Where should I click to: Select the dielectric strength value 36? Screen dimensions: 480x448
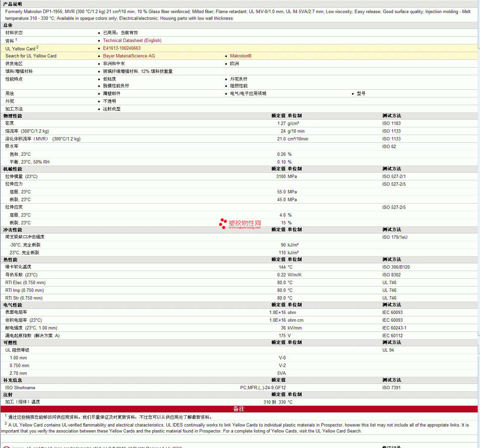pyautogui.click(x=283, y=328)
